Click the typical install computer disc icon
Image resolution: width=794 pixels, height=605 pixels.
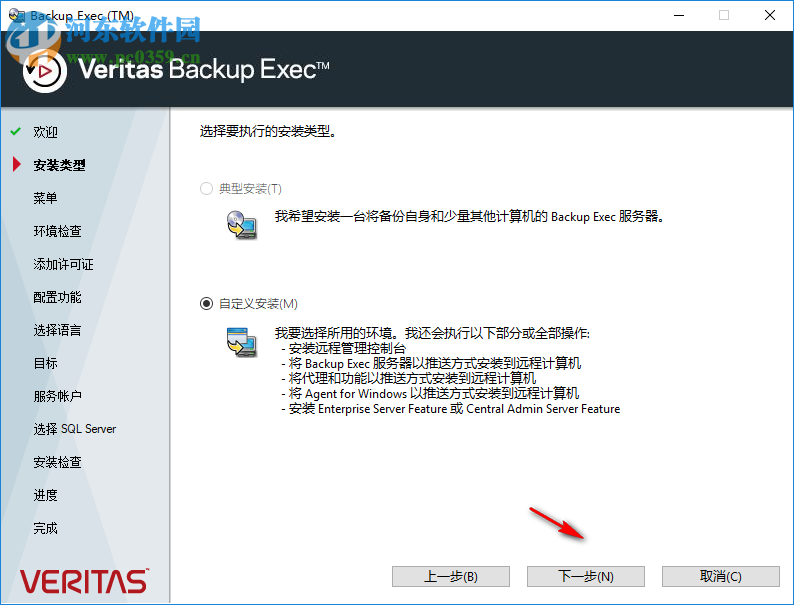242,224
